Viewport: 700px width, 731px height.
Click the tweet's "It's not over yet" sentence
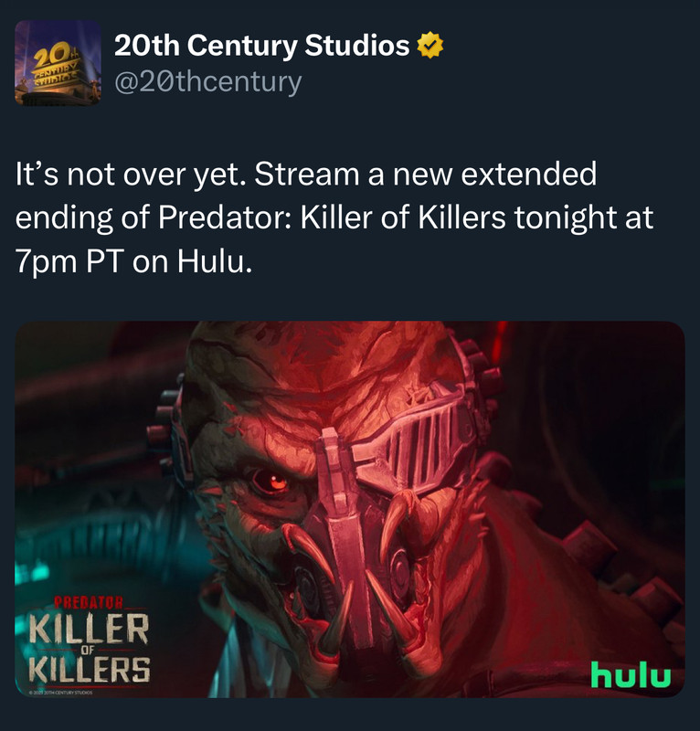tap(130, 174)
